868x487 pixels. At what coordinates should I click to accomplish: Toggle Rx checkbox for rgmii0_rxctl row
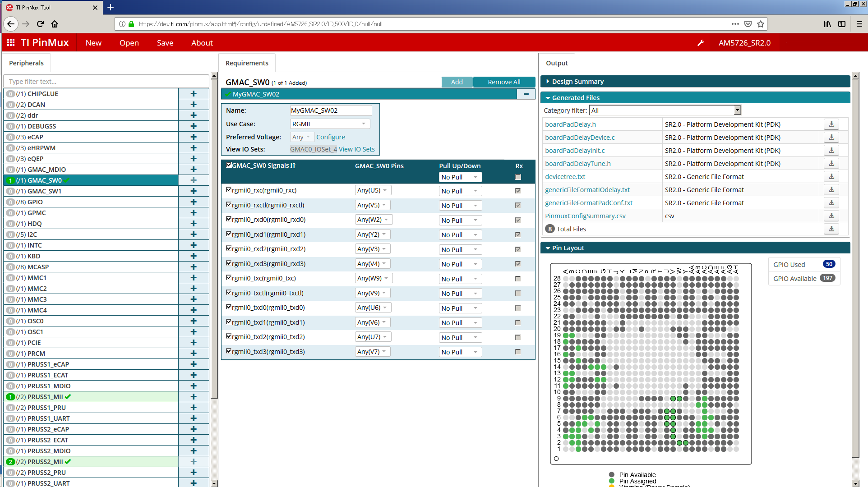click(518, 205)
